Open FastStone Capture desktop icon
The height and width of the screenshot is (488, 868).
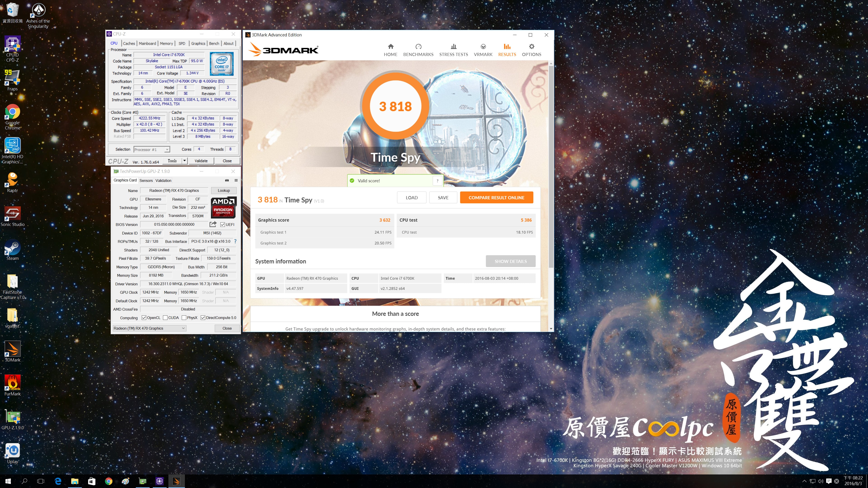pyautogui.click(x=12, y=287)
